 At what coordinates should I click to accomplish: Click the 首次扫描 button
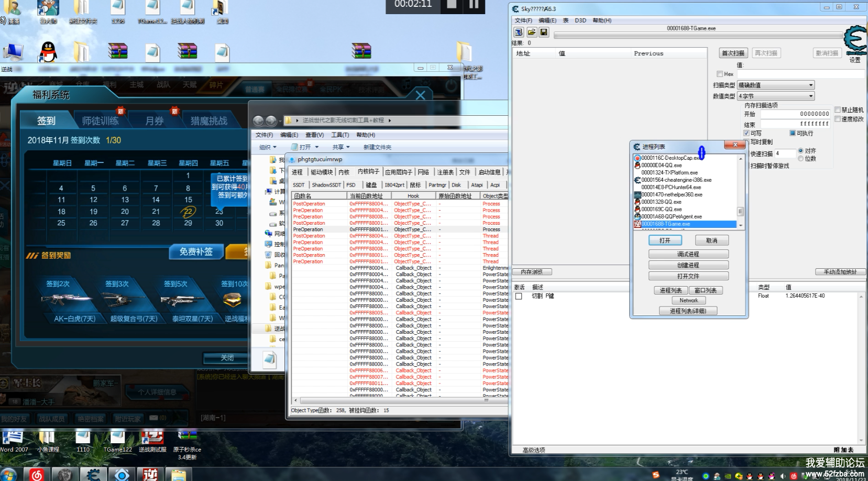[x=733, y=53]
